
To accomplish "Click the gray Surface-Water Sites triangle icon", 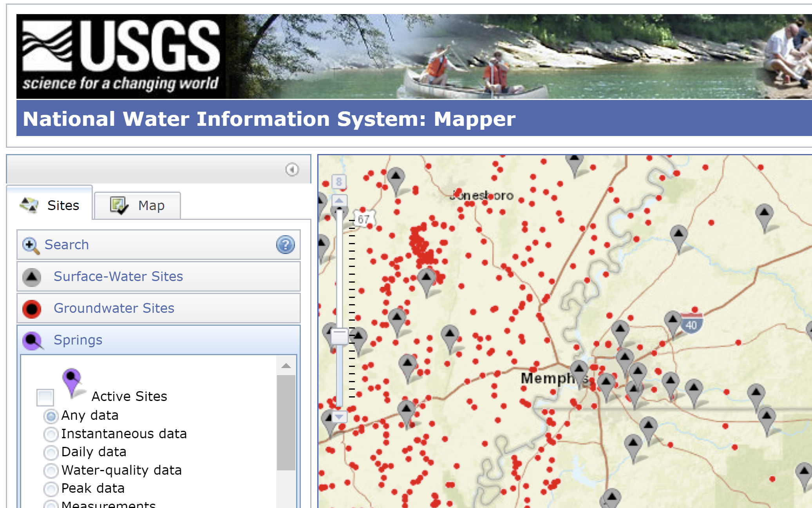I will point(32,277).
